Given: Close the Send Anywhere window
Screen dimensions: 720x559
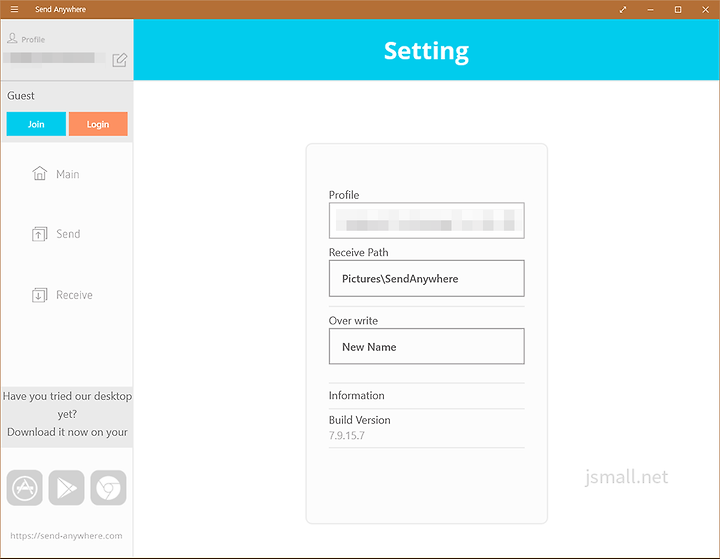Looking at the screenshot, I should point(705,9).
